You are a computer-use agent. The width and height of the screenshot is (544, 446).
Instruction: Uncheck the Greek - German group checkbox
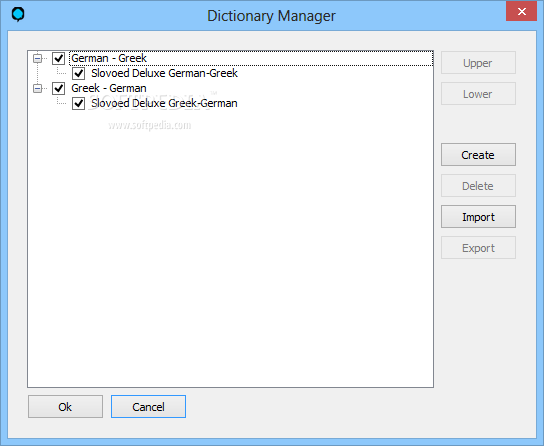(x=59, y=88)
